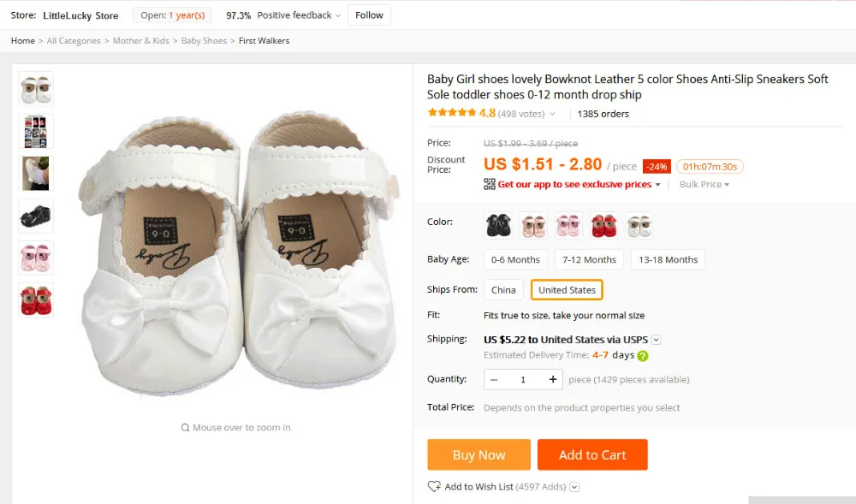Viewport: 856px width, 504px height.
Task: Select the black shoes color swatch
Action: click(x=498, y=225)
